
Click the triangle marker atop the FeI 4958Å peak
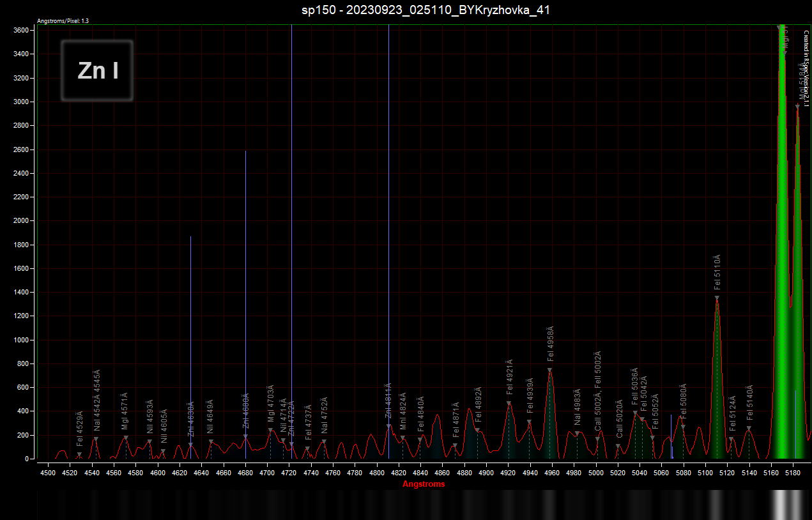click(x=549, y=370)
